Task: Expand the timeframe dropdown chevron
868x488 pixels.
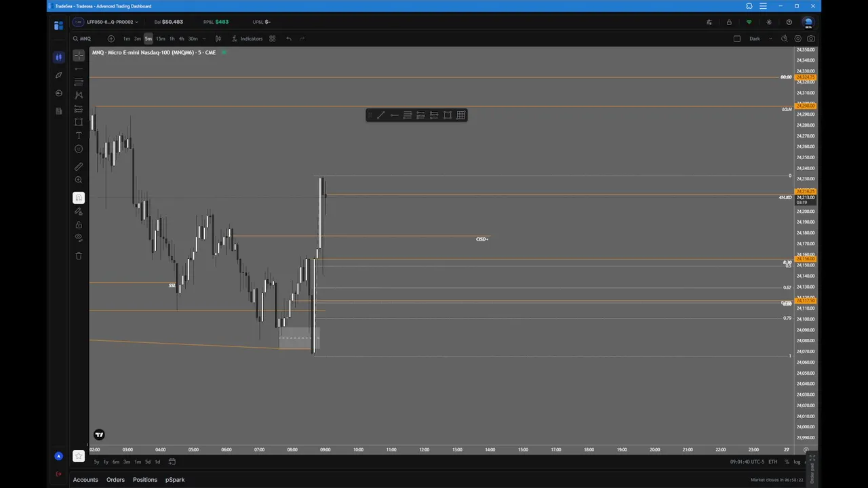Action: tap(204, 39)
